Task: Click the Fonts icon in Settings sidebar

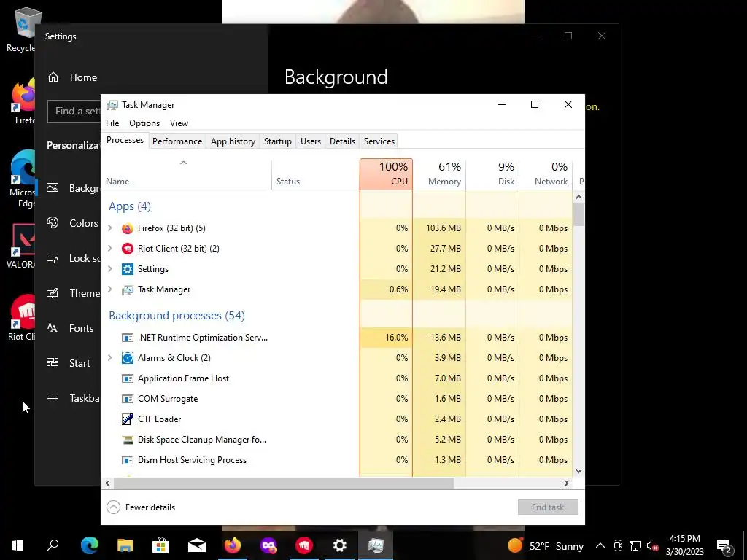Action: [x=53, y=327]
